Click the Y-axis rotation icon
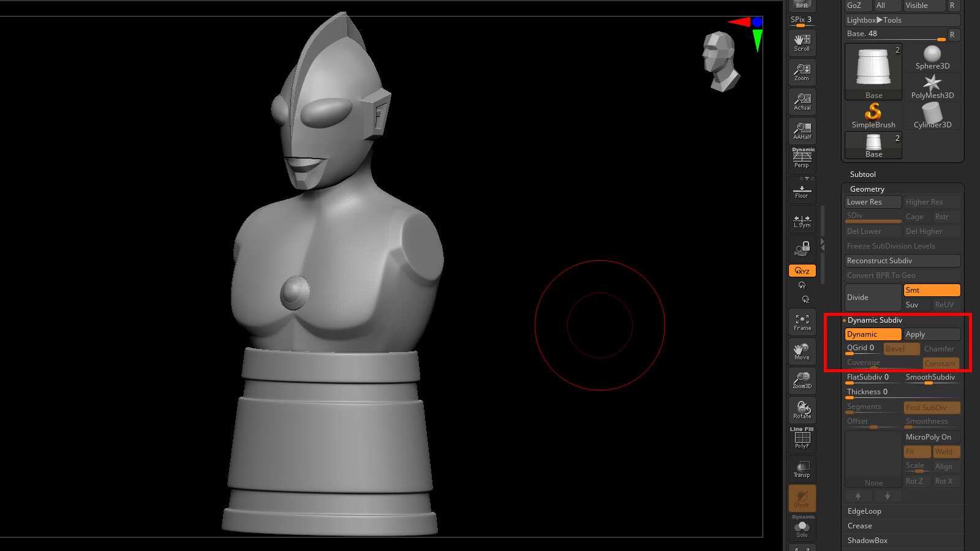 tap(802, 285)
